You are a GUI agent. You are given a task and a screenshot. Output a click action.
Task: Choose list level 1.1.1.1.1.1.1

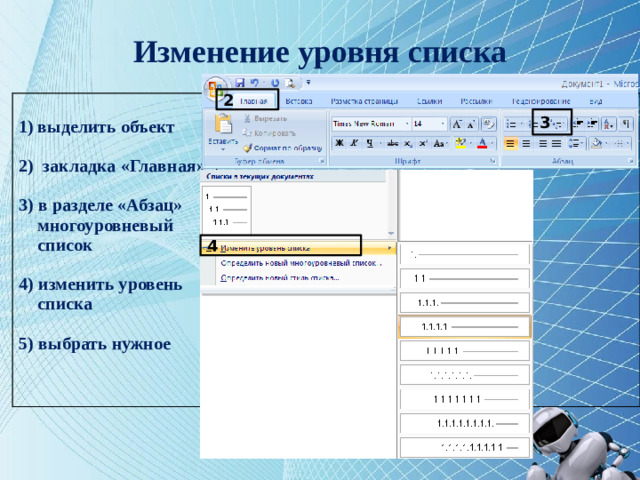[x=465, y=399]
